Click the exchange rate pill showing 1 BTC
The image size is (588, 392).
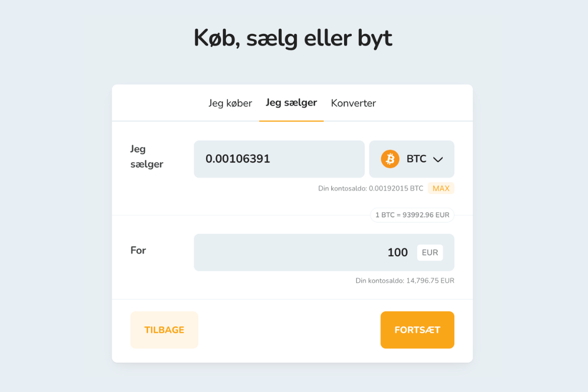(412, 215)
